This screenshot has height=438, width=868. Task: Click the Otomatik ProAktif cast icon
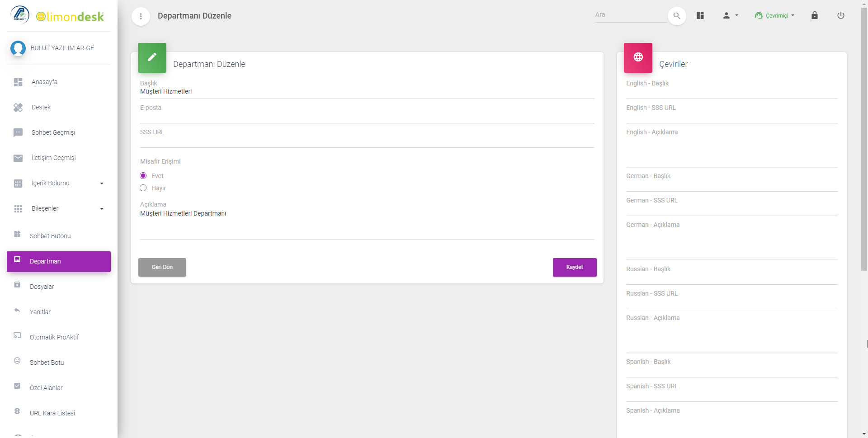tap(17, 335)
